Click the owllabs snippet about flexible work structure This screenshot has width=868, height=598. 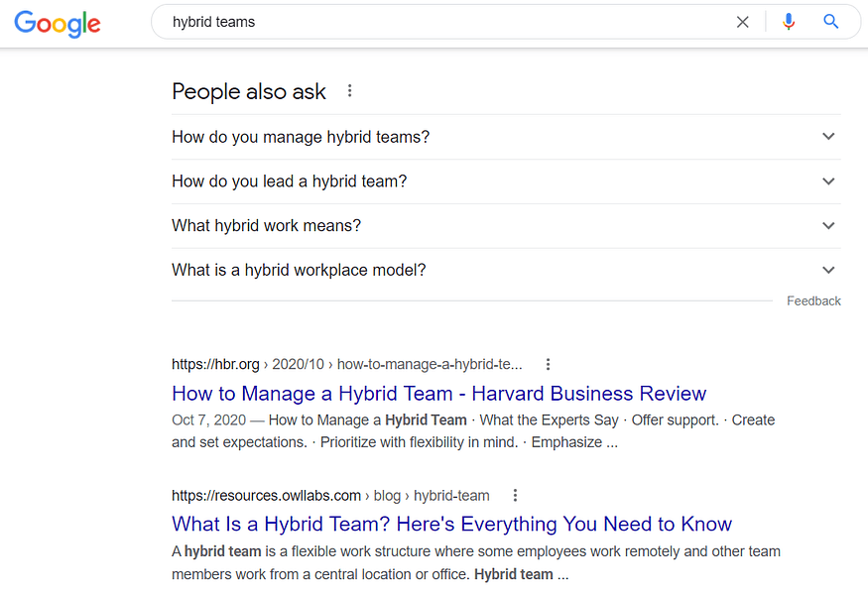pos(476,562)
